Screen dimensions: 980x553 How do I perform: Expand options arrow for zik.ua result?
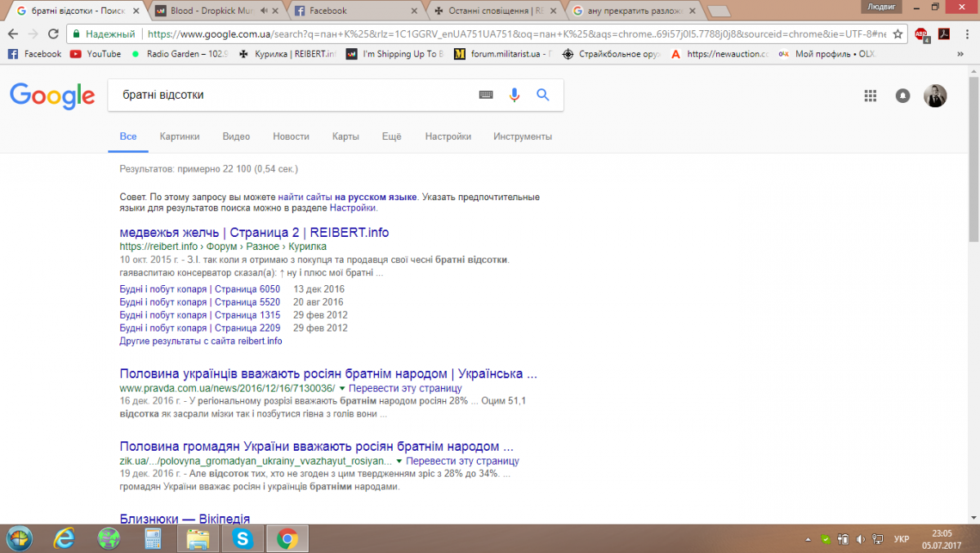pos(400,462)
